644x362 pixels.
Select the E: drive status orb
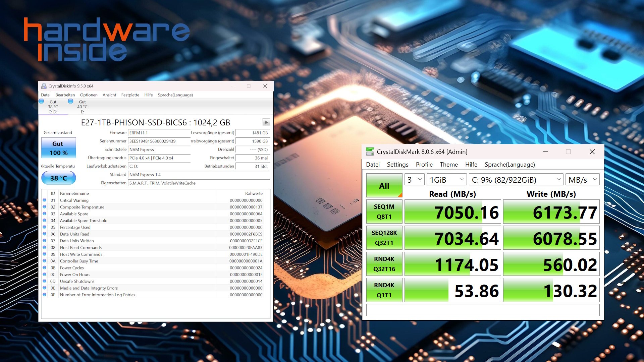(70, 101)
